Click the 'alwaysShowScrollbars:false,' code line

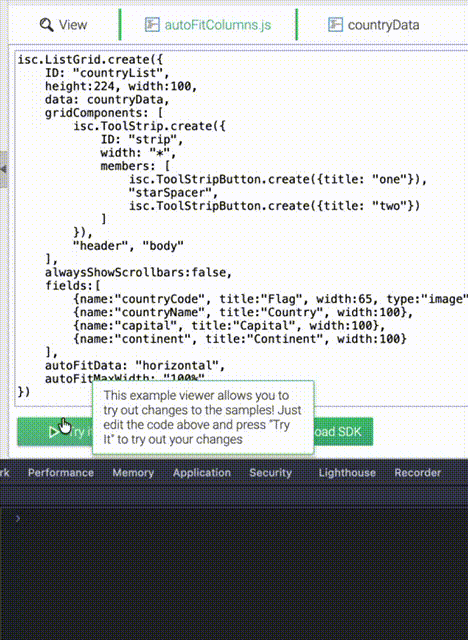click(138, 273)
